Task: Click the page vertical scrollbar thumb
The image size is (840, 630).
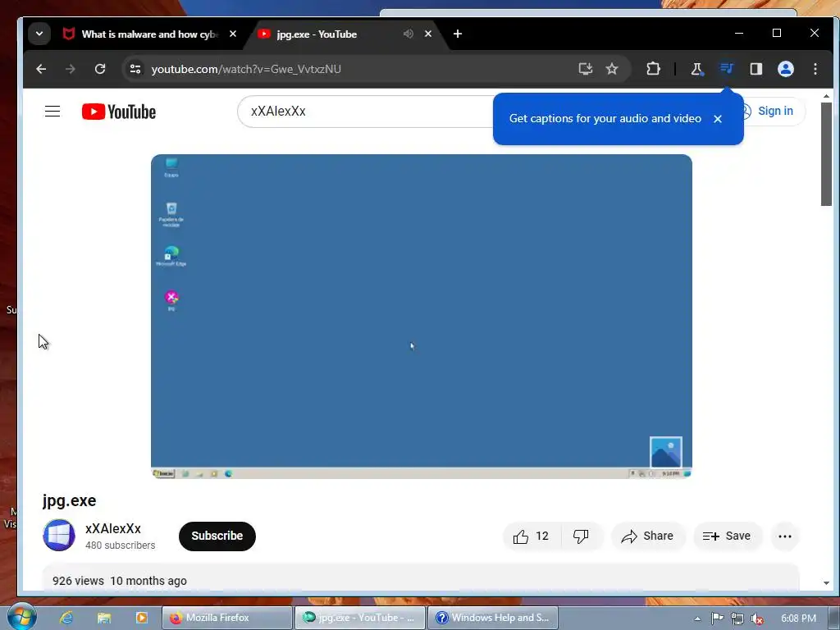Action: [826, 154]
